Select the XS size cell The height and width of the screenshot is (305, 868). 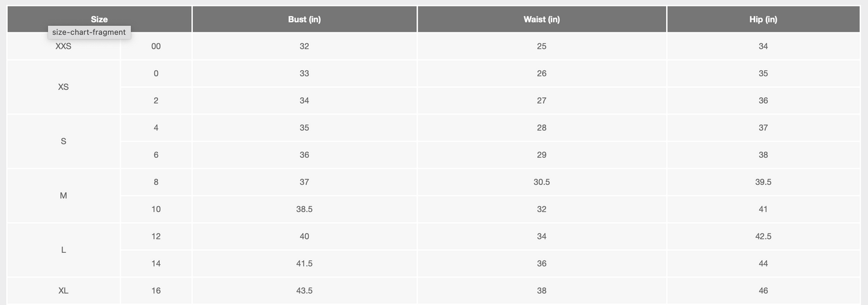(64, 87)
